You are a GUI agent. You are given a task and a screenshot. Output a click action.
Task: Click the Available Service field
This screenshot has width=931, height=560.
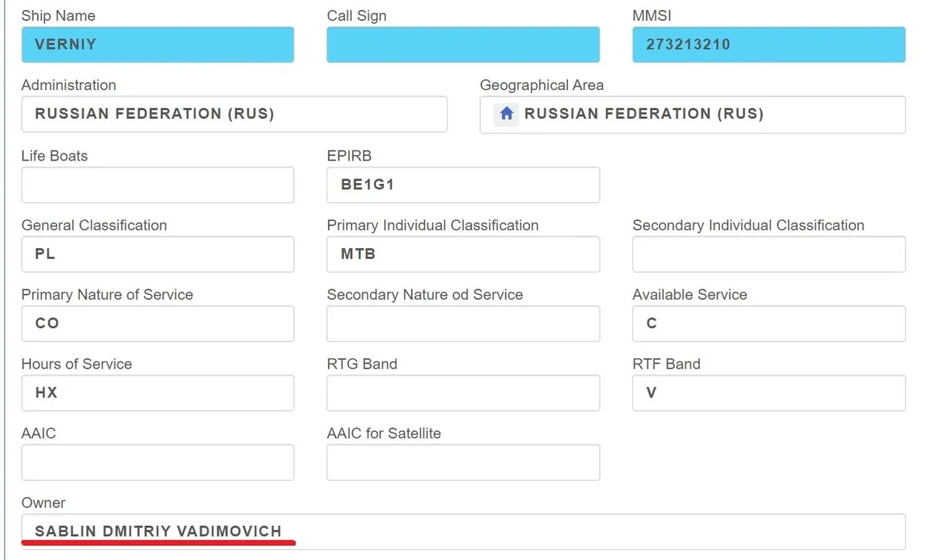click(x=768, y=323)
